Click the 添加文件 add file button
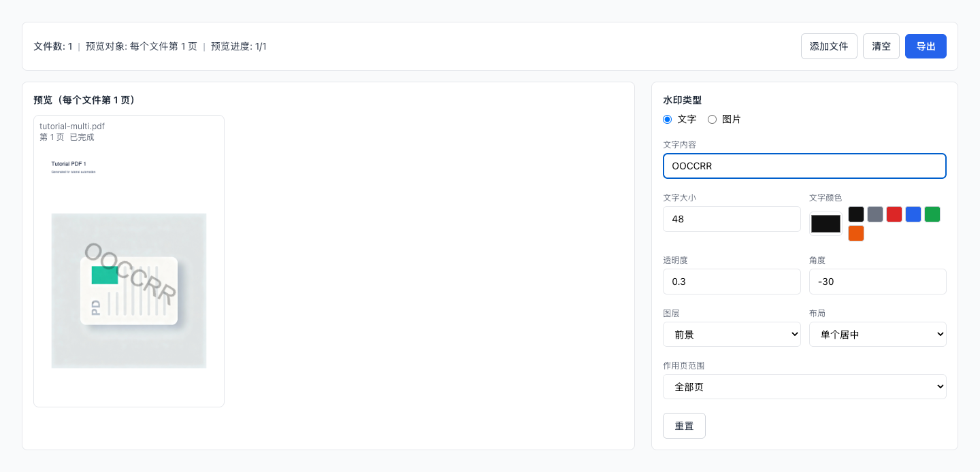The image size is (980, 472). [x=829, y=46]
